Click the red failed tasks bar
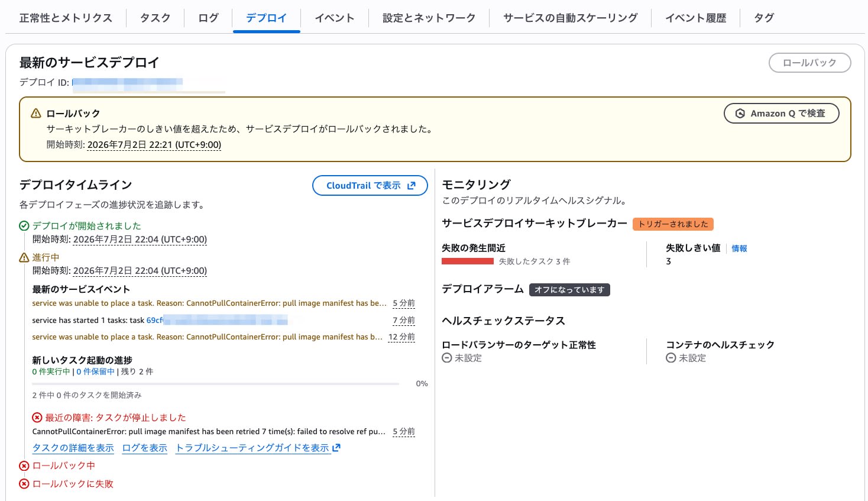The width and height of the screenshot is (868, 501). tap(468, 261)
